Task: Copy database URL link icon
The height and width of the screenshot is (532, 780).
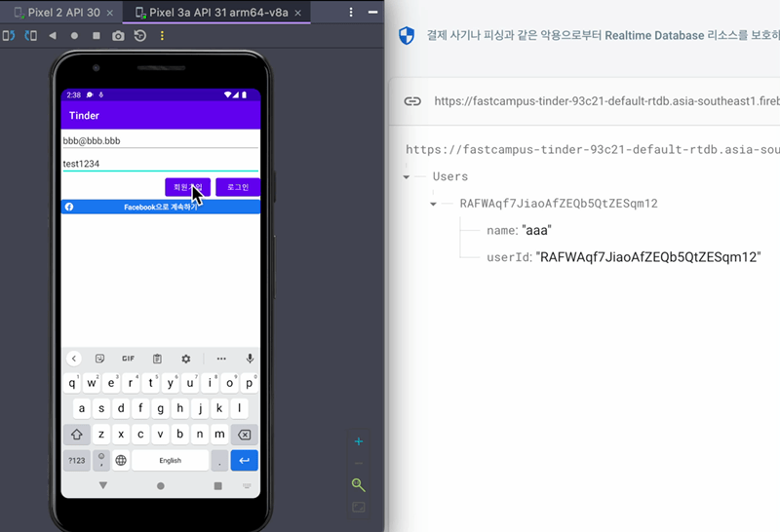Action: pos(412,101)
